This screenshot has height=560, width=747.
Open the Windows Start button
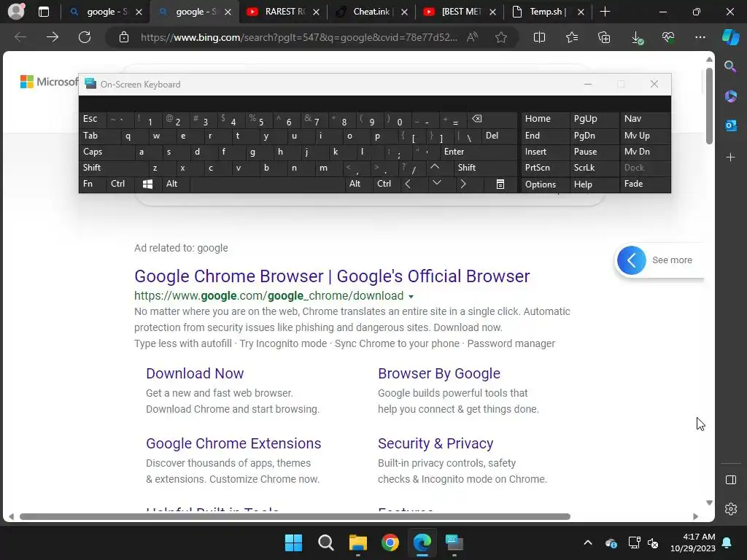(293, 542)
